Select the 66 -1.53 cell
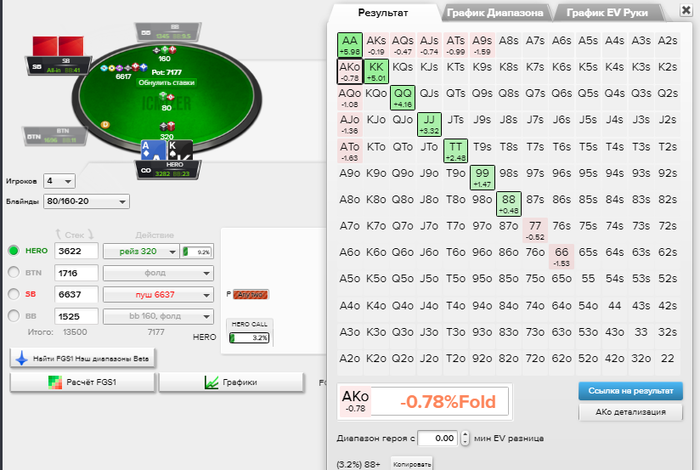700x470 pixels. coord(562,257)
